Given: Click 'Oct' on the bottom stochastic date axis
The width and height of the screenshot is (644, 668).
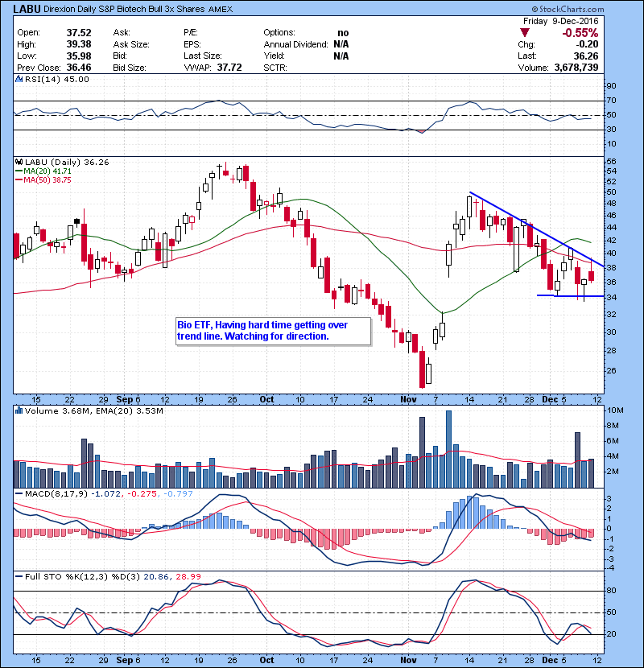Looking at the screenshot, I should pyautogui.click(x=266, y=660).
